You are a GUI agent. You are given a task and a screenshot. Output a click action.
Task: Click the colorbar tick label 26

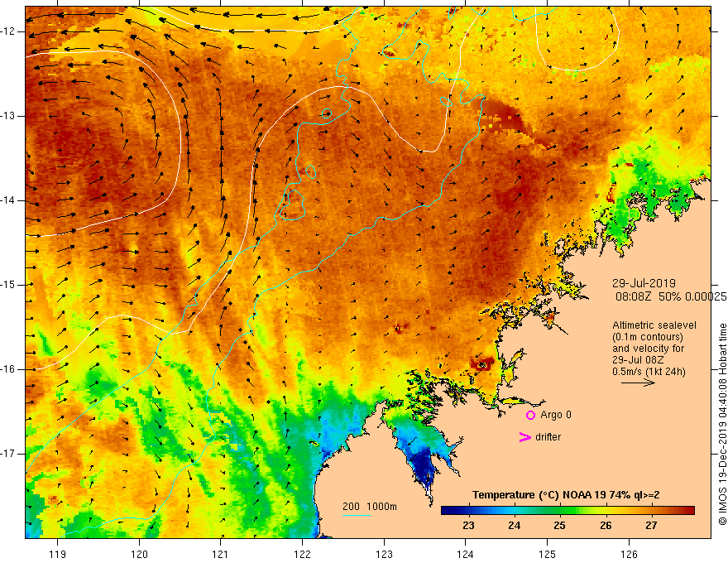[x=606, y=526]
